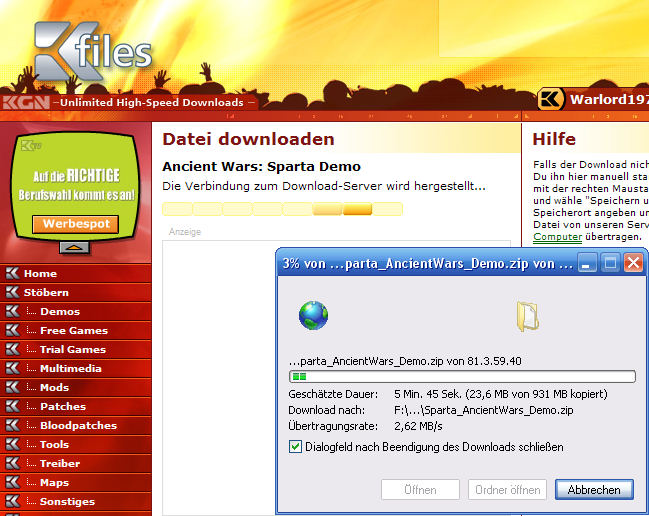
Task: Click the folder icon in download dialog
Action: (x=528, y=317)
